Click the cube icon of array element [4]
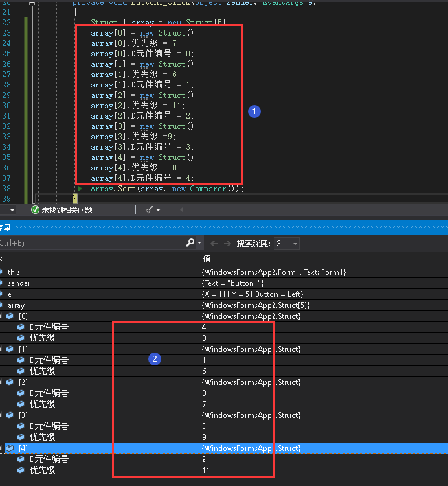 tap(10, 448)
